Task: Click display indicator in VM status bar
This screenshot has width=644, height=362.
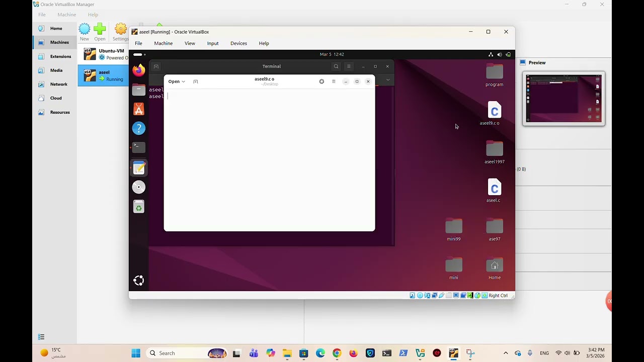Action: click(456, 296)
